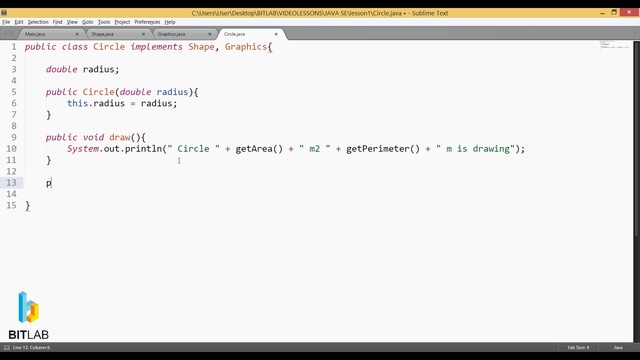
Task: Close the Graphics.java tab
Action: (210, 34)
